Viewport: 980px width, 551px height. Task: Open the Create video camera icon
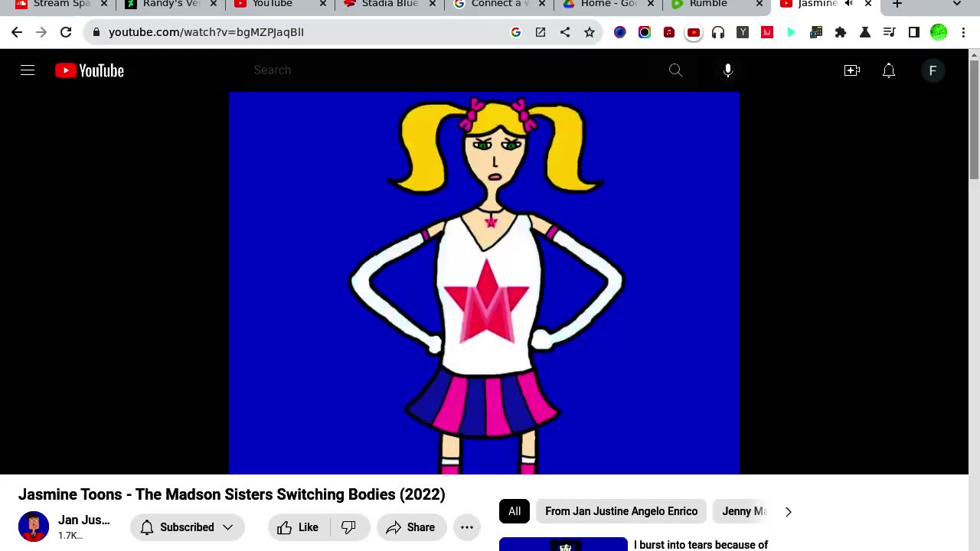point(852,70)
